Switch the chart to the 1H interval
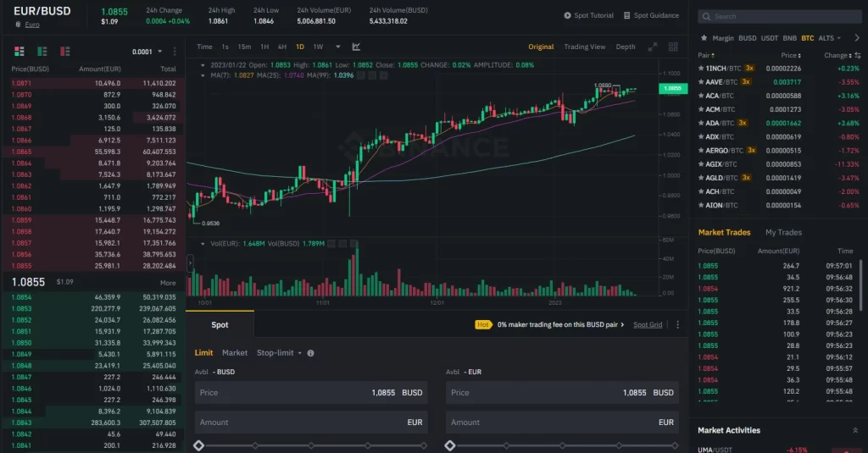The height and width of the screenshot is (453, 868). [x=264, y=47]
